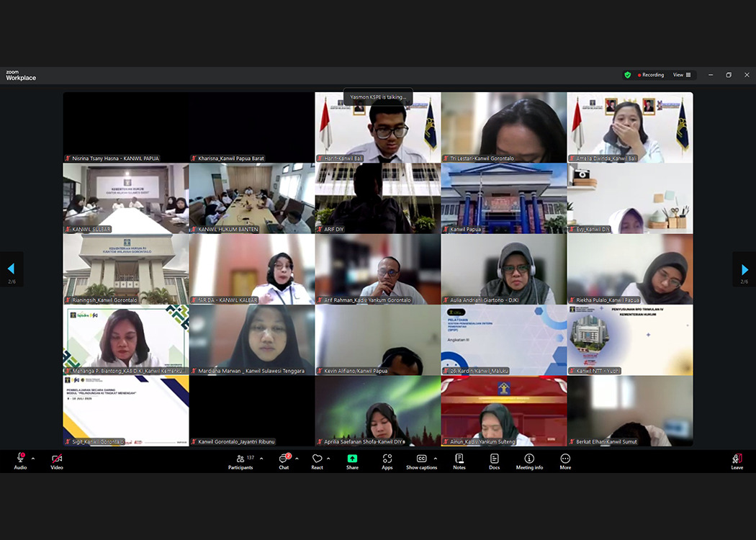Enable Show captions
Viewport: 756px width, 540px height.
(x=421, y=461)
